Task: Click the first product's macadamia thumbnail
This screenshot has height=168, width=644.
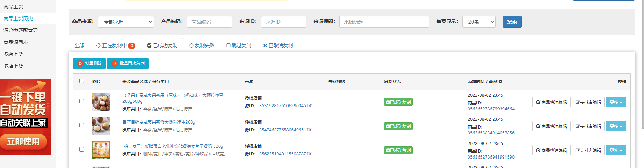Action: [101, 102]
